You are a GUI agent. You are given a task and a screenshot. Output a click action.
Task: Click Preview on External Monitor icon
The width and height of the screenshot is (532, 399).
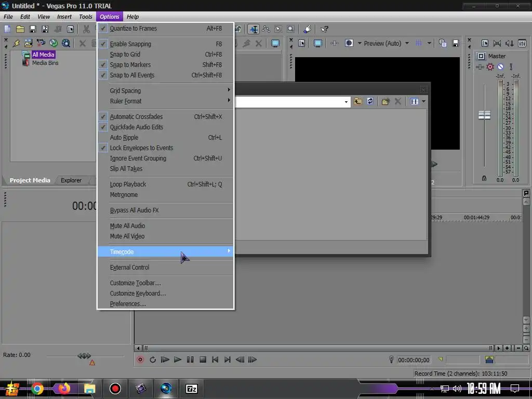click(318, 43)
